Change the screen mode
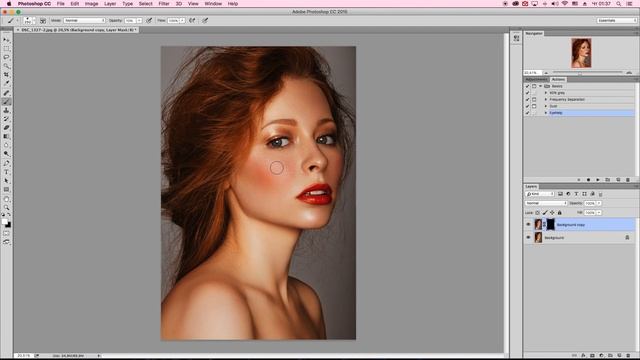 (x=6, y=242)
